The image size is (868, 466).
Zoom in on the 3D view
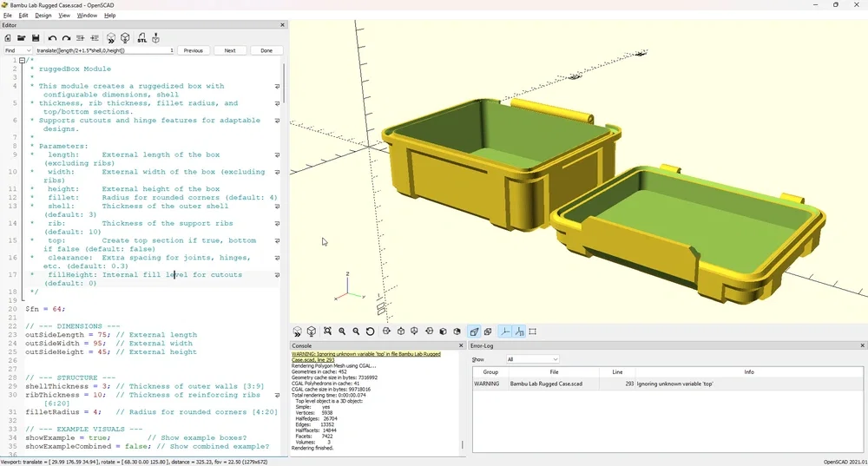[342, 331]
